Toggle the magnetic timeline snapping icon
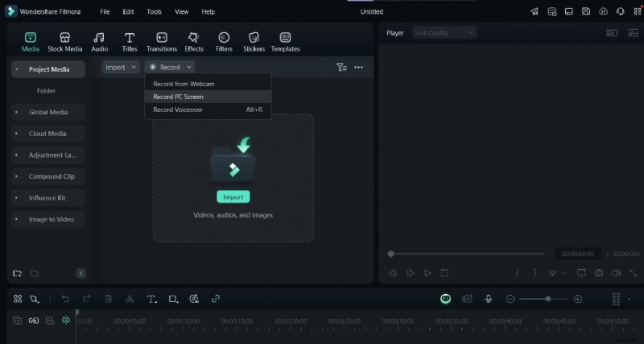Image resolution: width=644 pixels, height=344 pixels. click(64, 320)
